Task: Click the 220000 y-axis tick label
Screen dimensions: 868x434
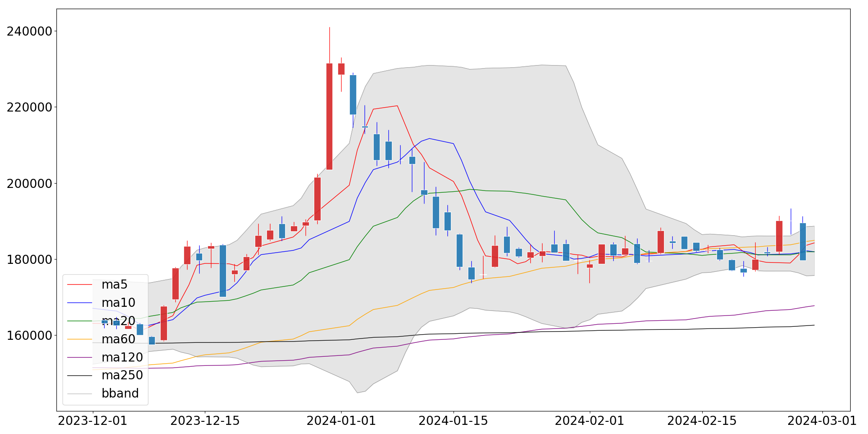Action: (30, 107)
